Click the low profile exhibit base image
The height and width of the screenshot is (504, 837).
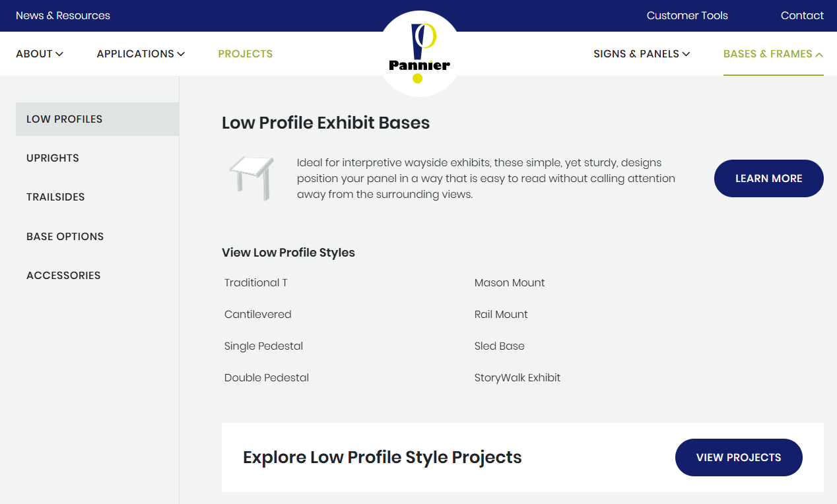(251, 177)
